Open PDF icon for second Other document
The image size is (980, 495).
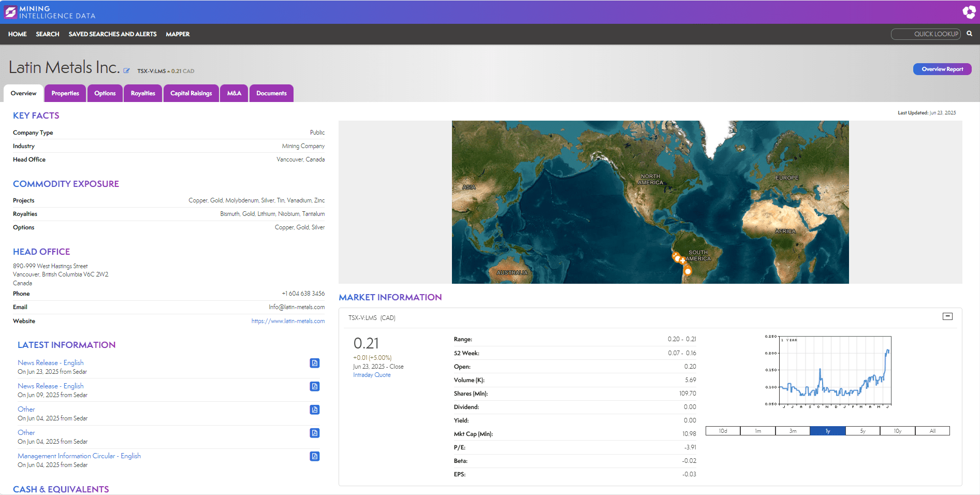(x=314, y=433)
